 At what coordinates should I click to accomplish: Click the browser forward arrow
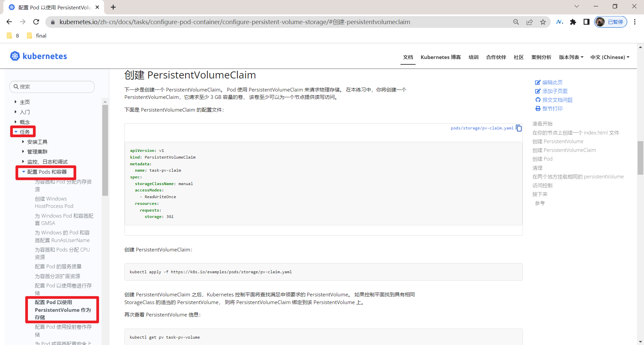pos(22,22)
